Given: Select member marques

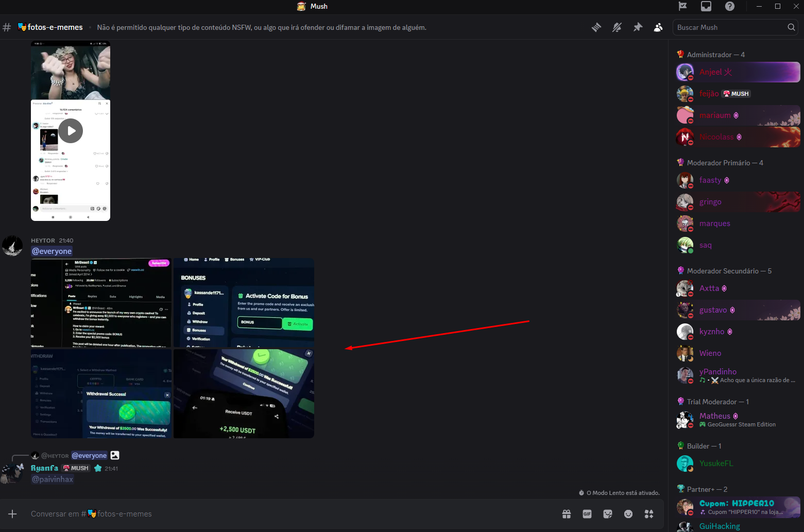Looking at the screenshot, I should [x=738, y=224].
